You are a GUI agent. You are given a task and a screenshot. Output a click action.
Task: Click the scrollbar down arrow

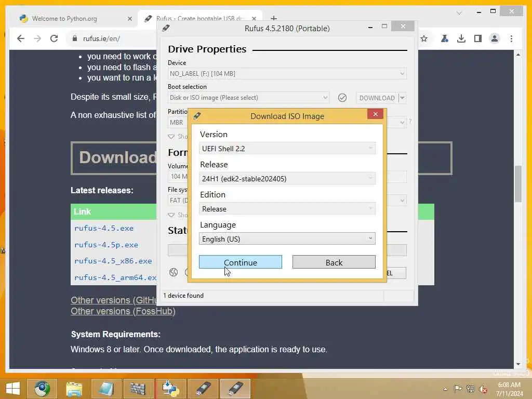pos(518,364)
